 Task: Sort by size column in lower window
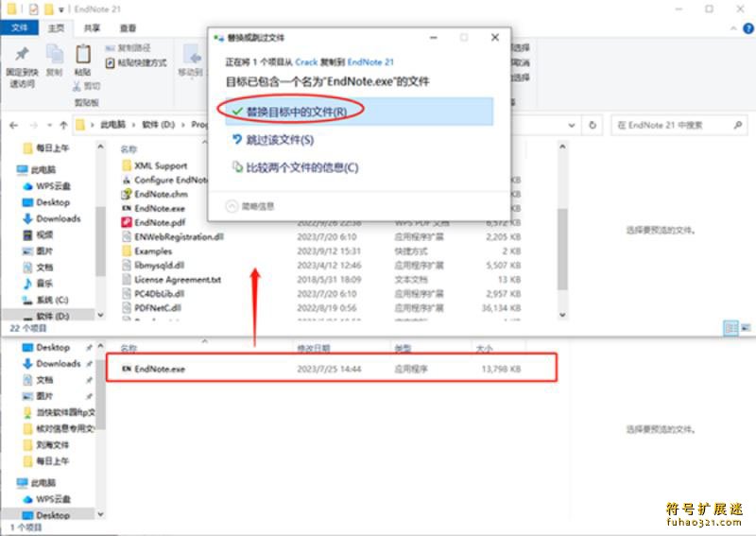(x=485, y=348)
